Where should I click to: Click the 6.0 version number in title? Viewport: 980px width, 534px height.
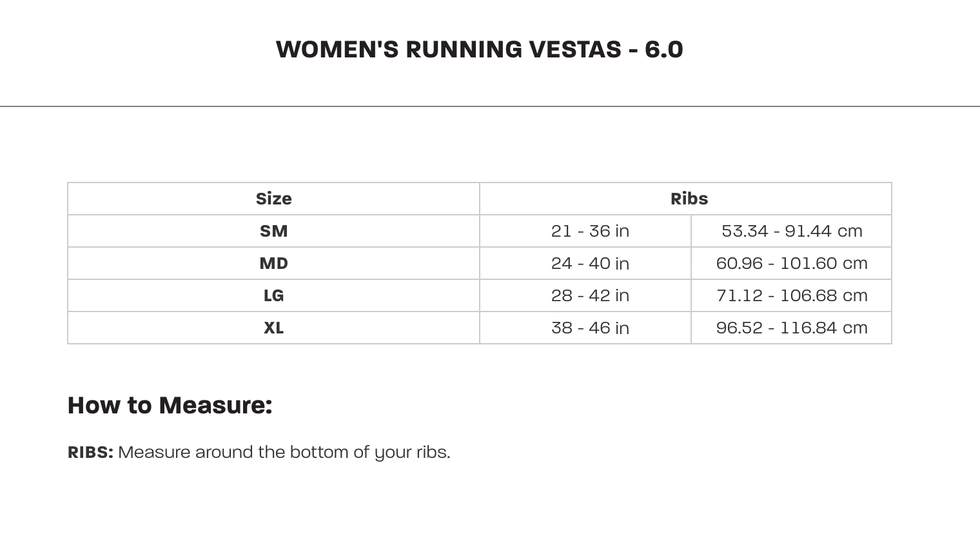[663, 50]
